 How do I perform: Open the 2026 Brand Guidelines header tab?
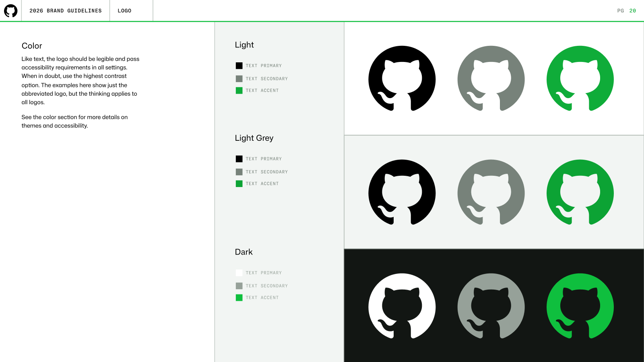(x=66, y=11)
